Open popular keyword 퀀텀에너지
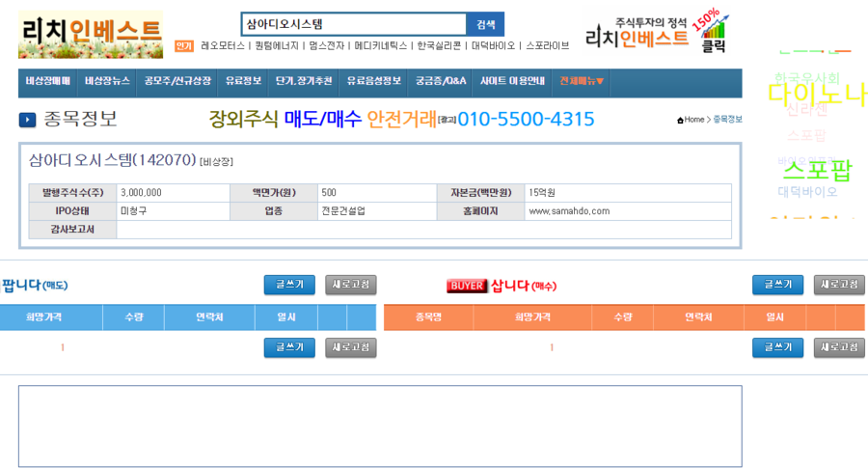The width and height of the screenshot is (868, 468). tap(277, 46)
